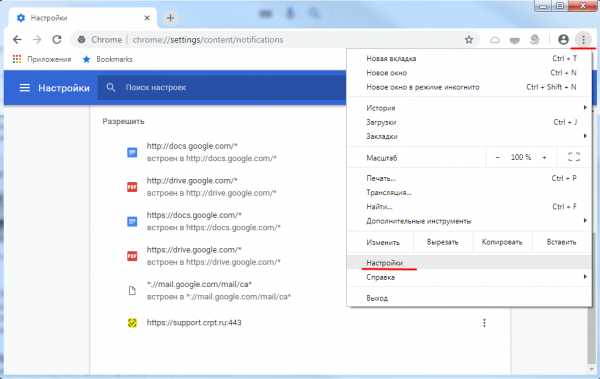Click the back navigation arrow
600x379 pixels.
coord(17,39)
